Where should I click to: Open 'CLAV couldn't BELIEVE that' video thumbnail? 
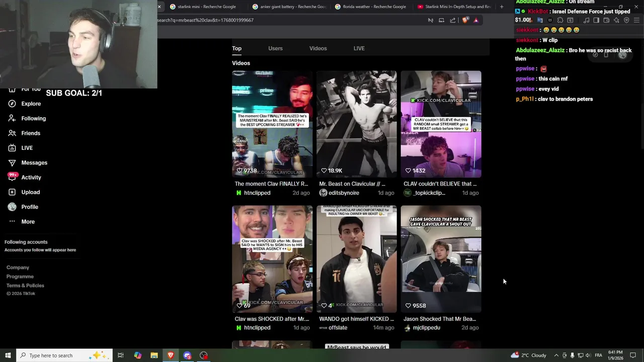(x=441, y=124)
